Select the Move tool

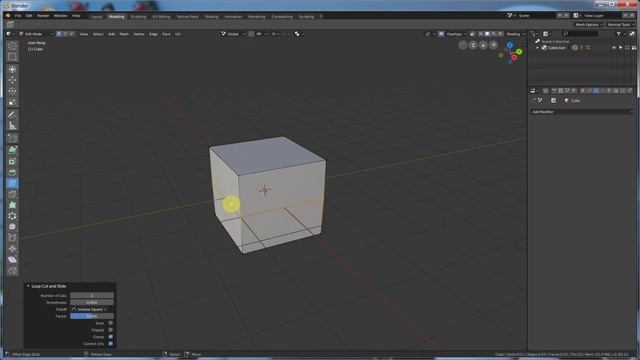click(12, 80)
